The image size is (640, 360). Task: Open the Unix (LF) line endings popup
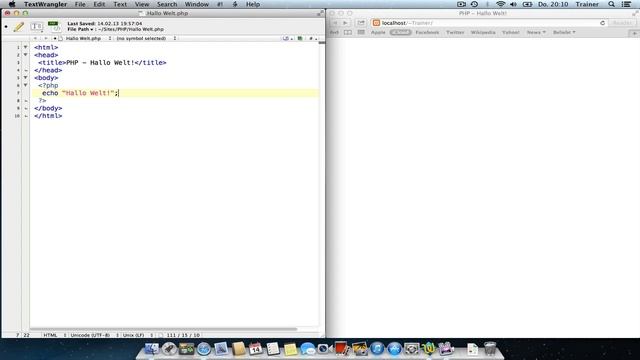(x=137, y=335)
